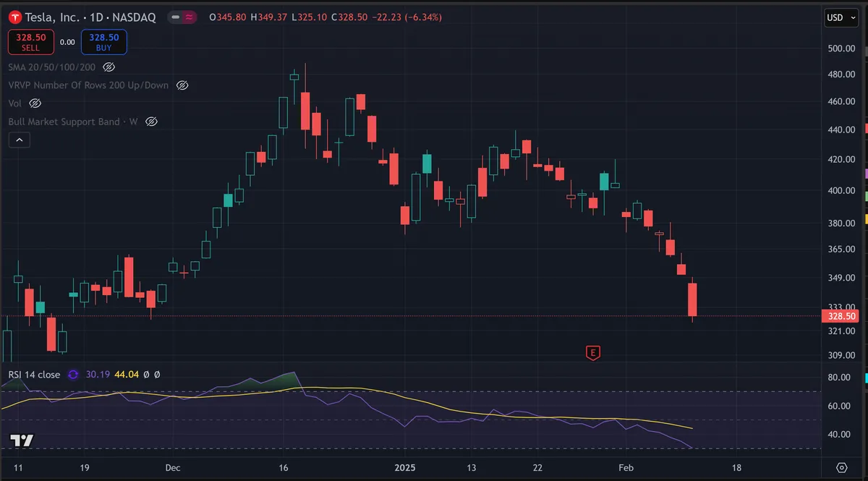The image size is (868, 481).
Task: Open chart settings gear icon
Action: [842, 468]
